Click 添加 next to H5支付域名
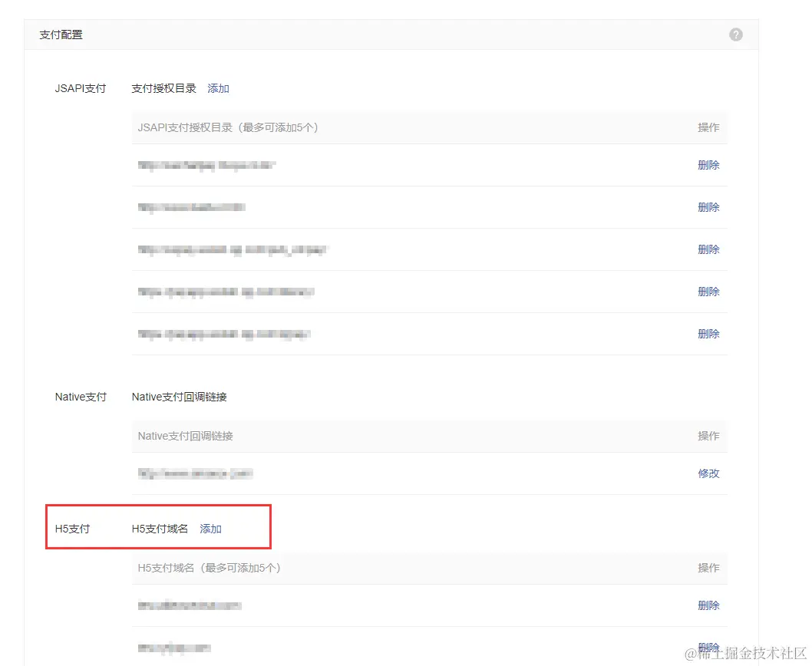Image resolution: width=812 pixels, height=666 pixels. coord(210,529)
